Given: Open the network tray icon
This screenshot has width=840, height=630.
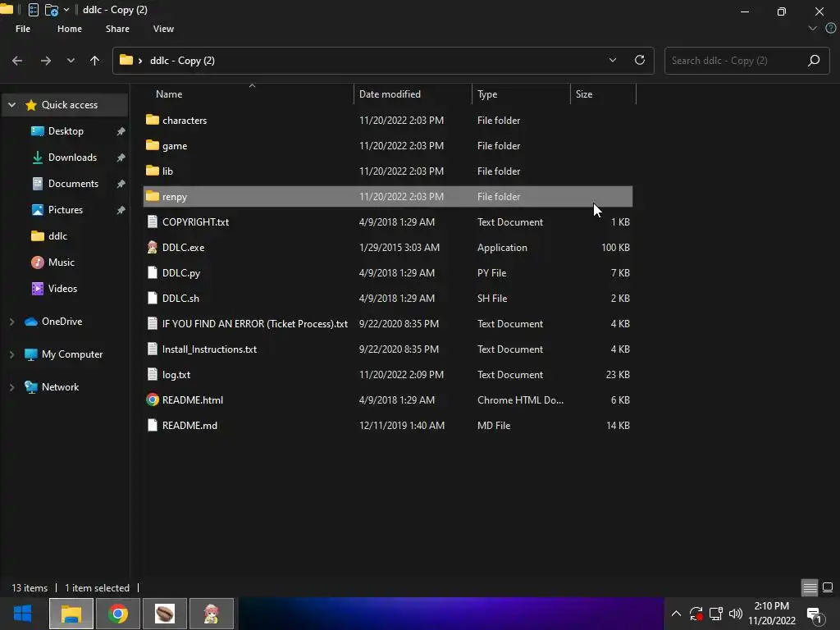Looking at the screenshot, I should pos(715,614).
